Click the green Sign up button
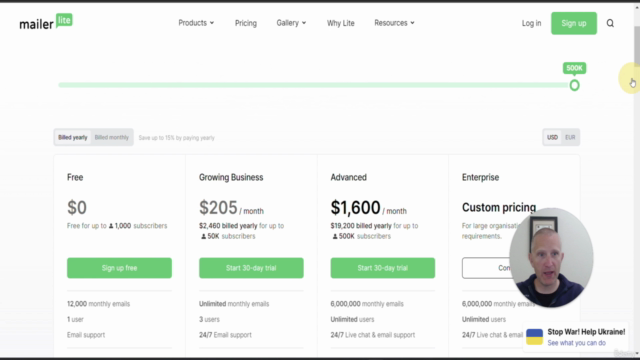The width and height of the screenshot is (640, 360). click(574, 23)
